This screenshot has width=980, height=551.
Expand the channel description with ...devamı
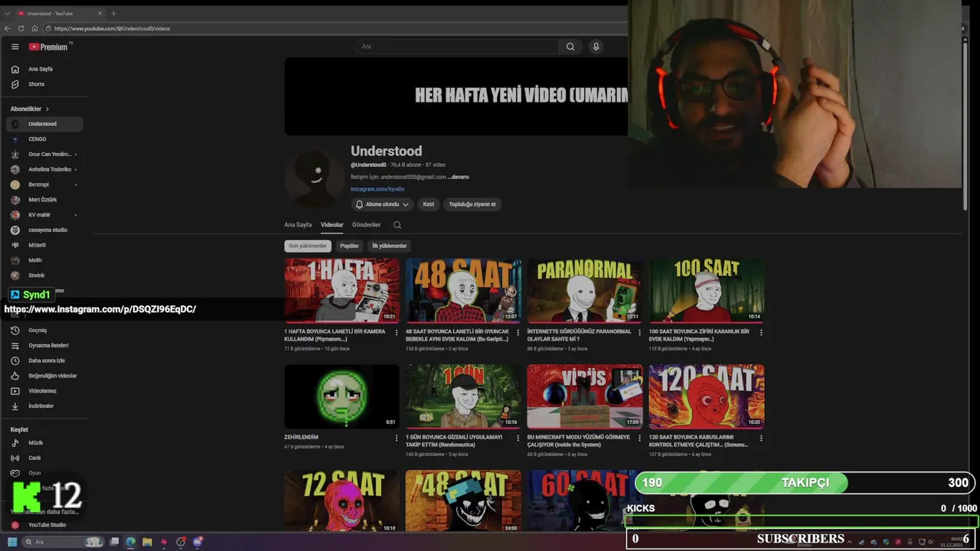click(459, 177)
